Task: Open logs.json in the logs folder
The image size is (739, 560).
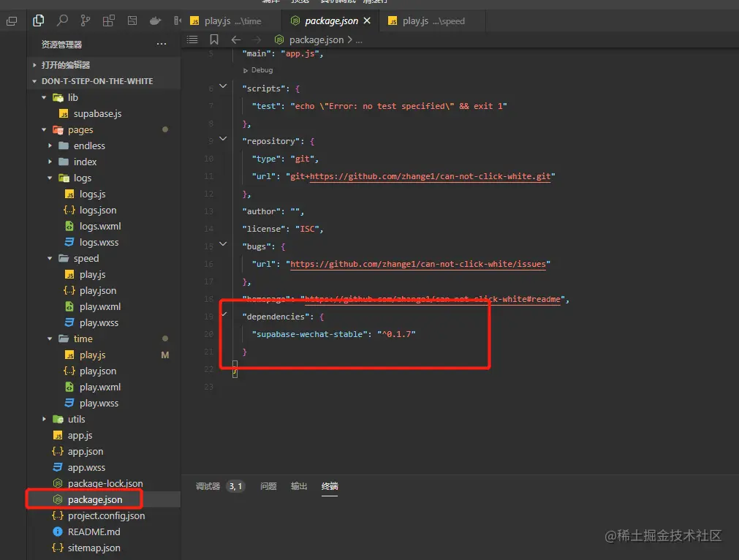Action: 97,211
